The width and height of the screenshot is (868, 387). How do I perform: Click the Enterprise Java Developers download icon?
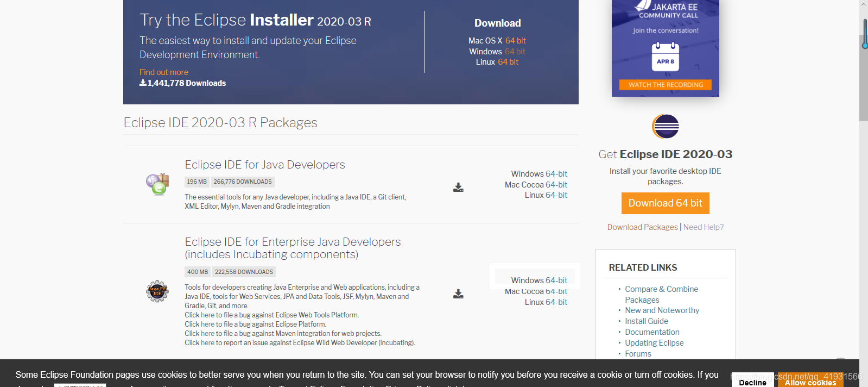pos(458,294)
